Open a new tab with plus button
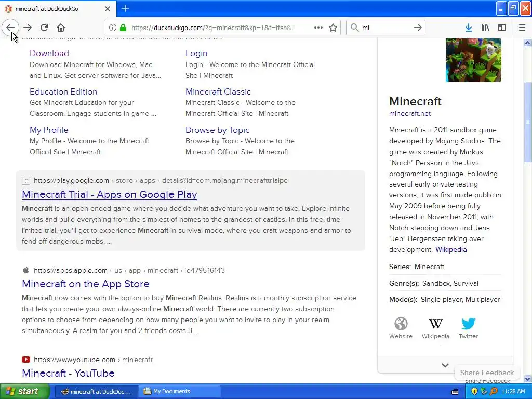 [125, 8]
